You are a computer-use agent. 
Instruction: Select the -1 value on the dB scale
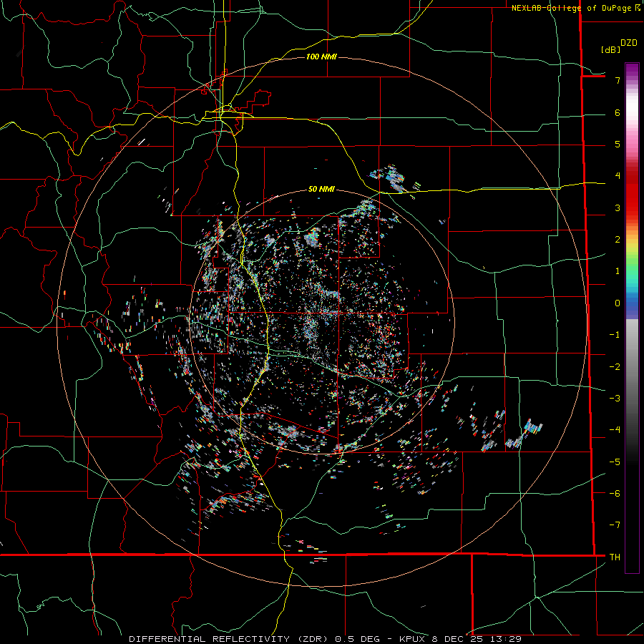615,335
